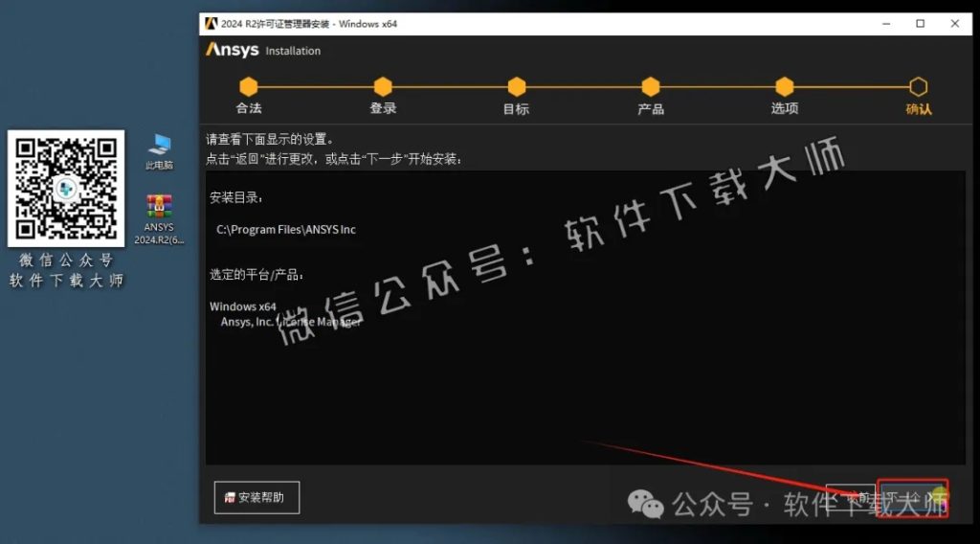This screenshot has width=980, height=544.
Task: Open 安装帮助 installation help
Action: tap(256, 498)
